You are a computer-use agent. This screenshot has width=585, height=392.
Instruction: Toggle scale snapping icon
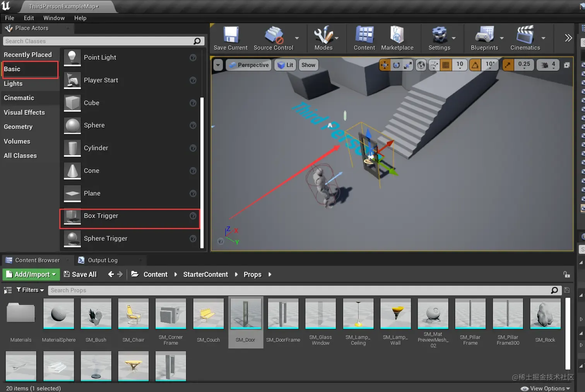[x=508, y=65]
